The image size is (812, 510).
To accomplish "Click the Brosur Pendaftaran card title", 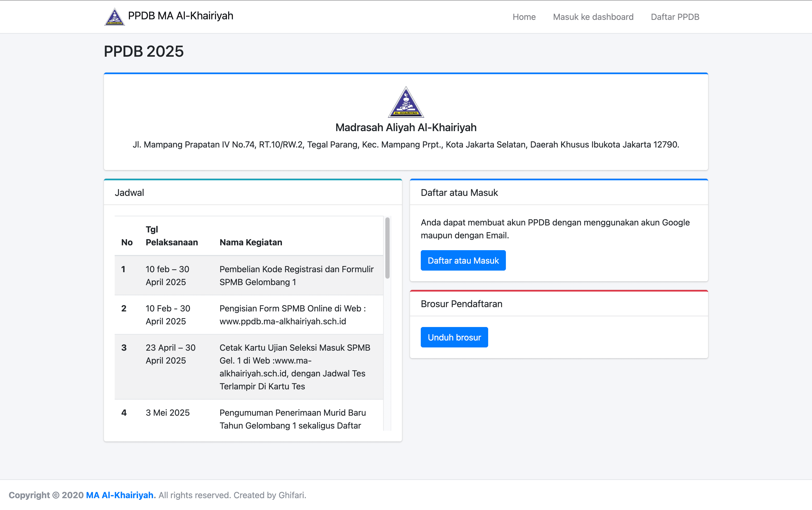I will (461, 304).
